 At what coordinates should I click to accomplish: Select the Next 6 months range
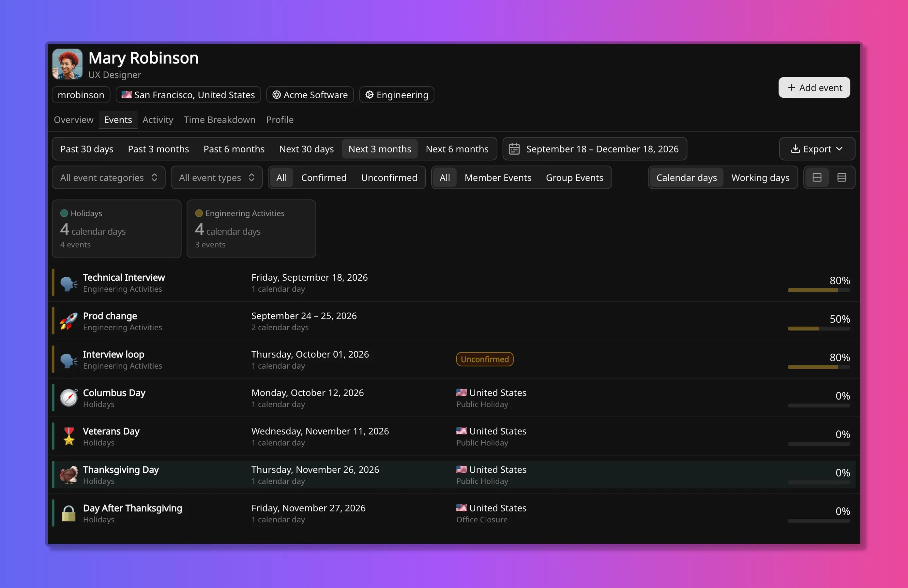(457, 149)
